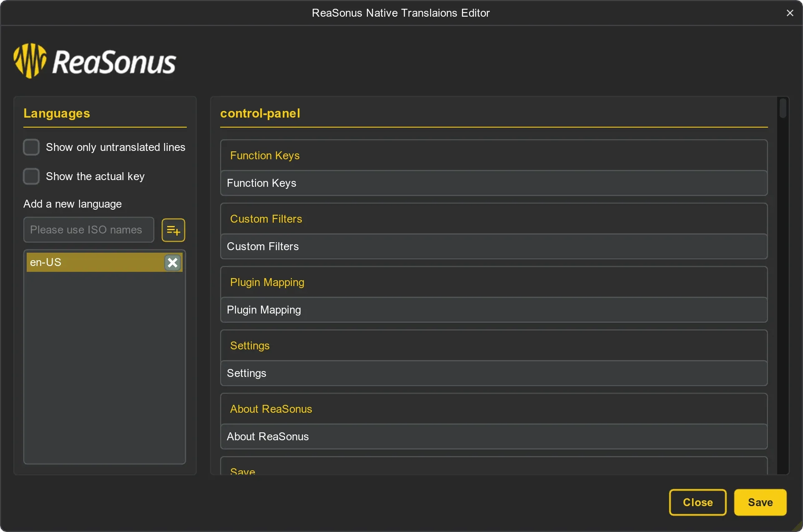The image size is (803, 532).
Task: Edit the Plugin Mapping translation field
Action: click(494, 310)
